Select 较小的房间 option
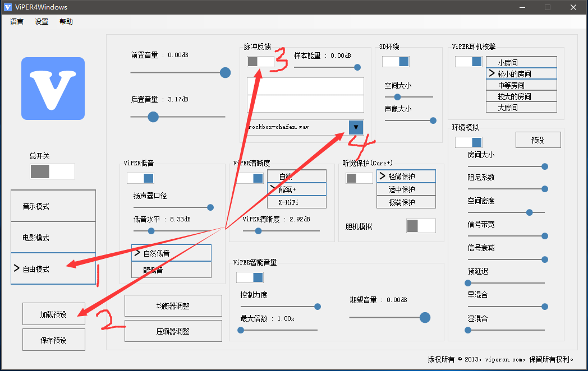Image resolution: width=588 pixels, height=371 pixels. click(521, 73)
